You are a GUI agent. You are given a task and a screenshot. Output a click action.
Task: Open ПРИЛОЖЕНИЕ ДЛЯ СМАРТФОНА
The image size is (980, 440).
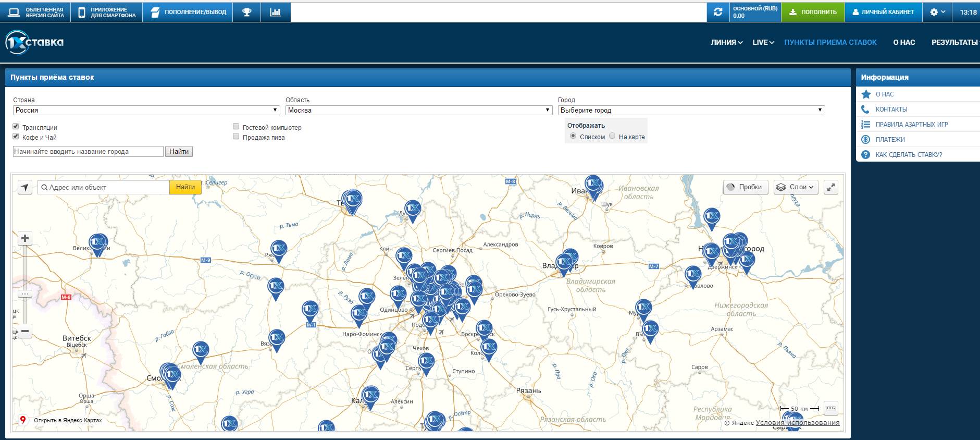pyautogui.click(x=107, y=12)
